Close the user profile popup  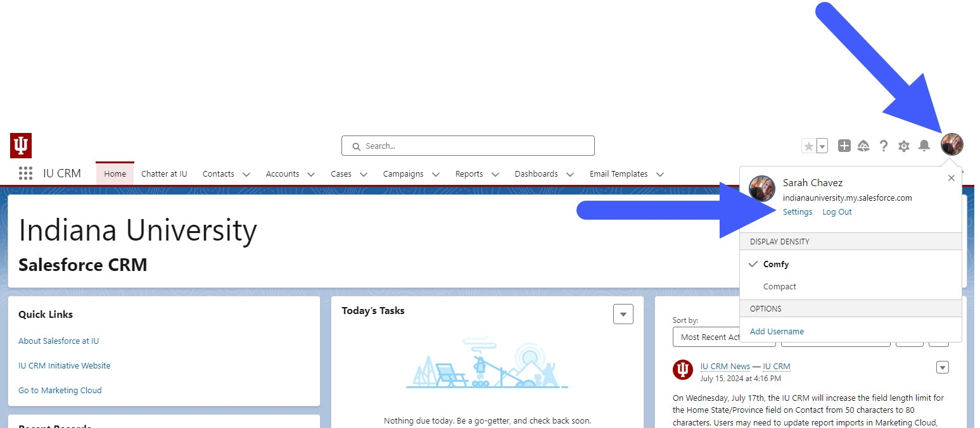(x=951, y=178)
